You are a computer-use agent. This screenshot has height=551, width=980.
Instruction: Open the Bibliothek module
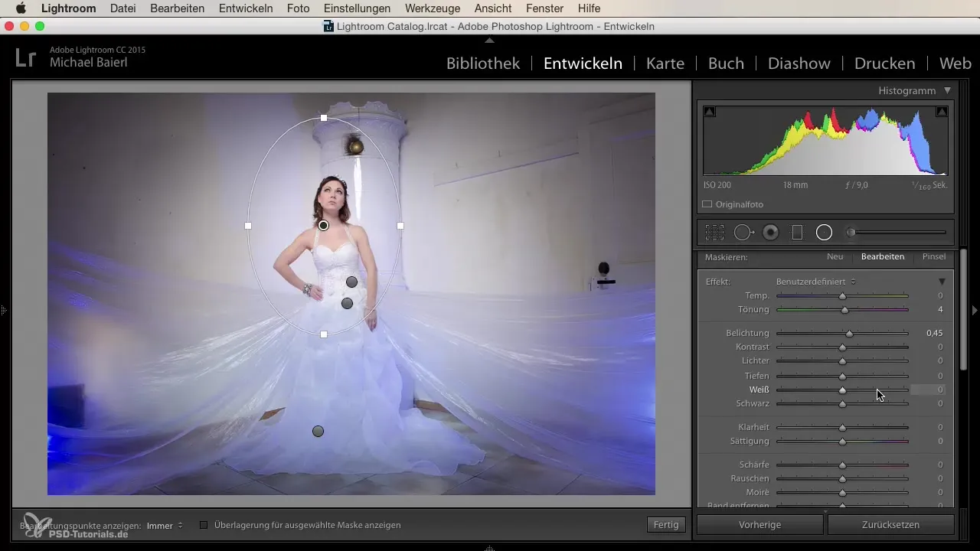pos(483,64)
